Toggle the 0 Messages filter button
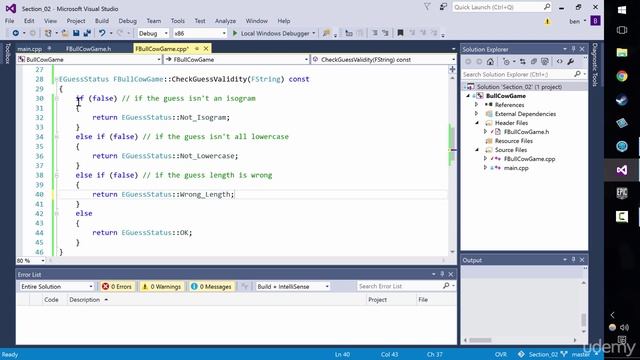 pos(211,287)
